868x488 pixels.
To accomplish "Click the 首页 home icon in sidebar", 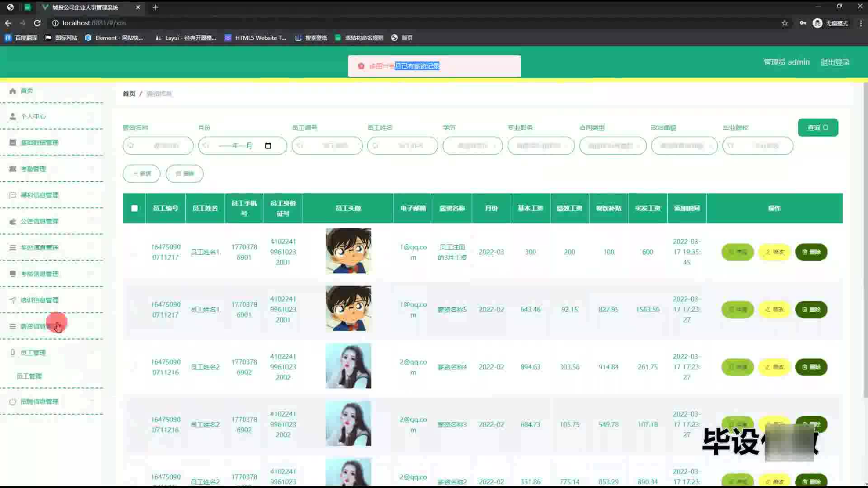I will click(x=13, y=91).
